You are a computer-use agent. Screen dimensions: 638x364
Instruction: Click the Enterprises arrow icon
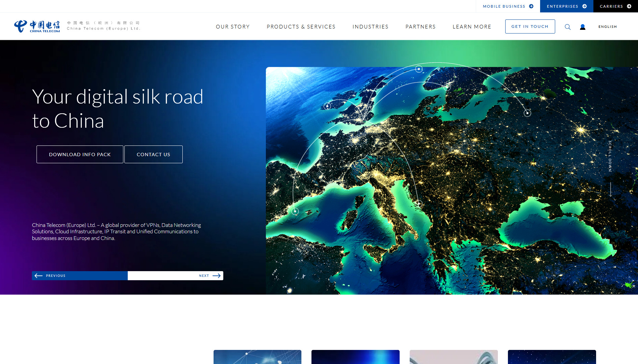point(585,6)
